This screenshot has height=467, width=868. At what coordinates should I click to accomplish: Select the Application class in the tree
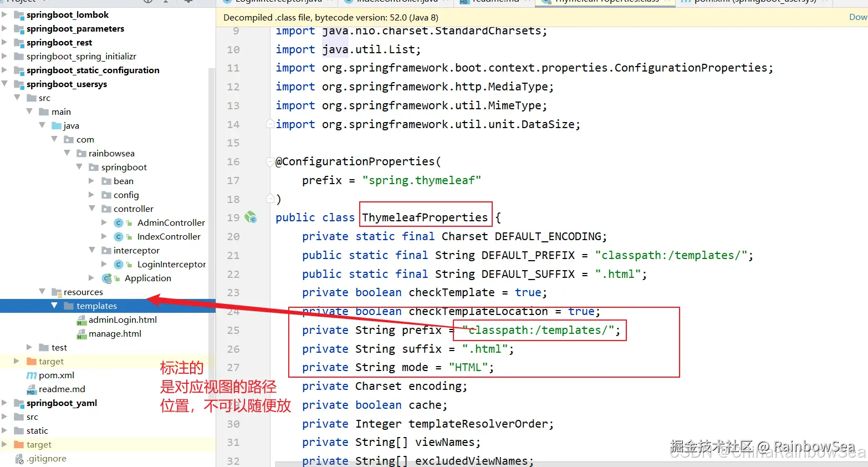click(x=148, y=278)
